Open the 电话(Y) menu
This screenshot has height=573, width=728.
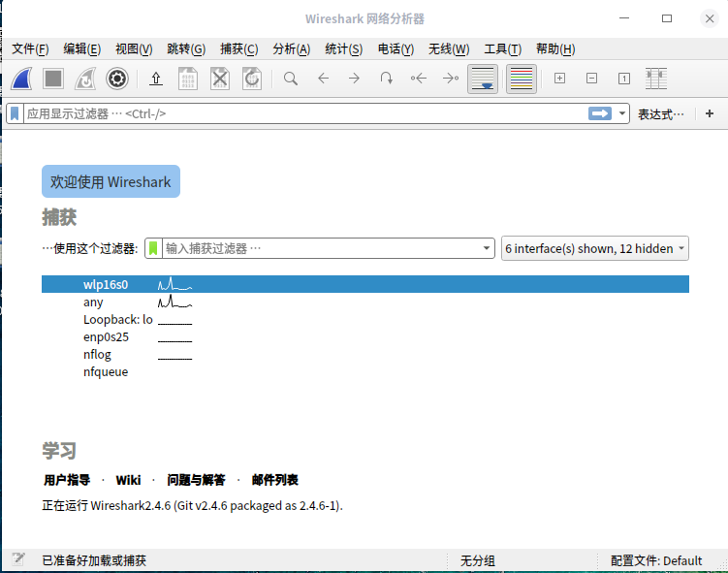click(396, 49)
